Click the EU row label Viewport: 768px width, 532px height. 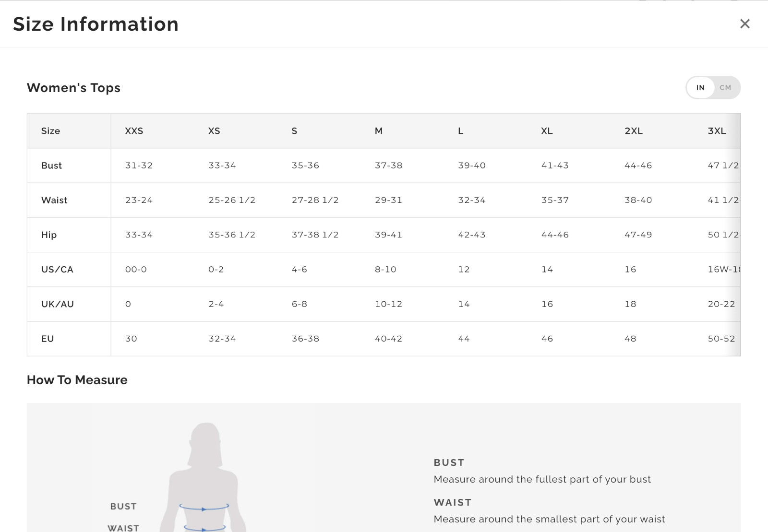click(x=48, y=339)
